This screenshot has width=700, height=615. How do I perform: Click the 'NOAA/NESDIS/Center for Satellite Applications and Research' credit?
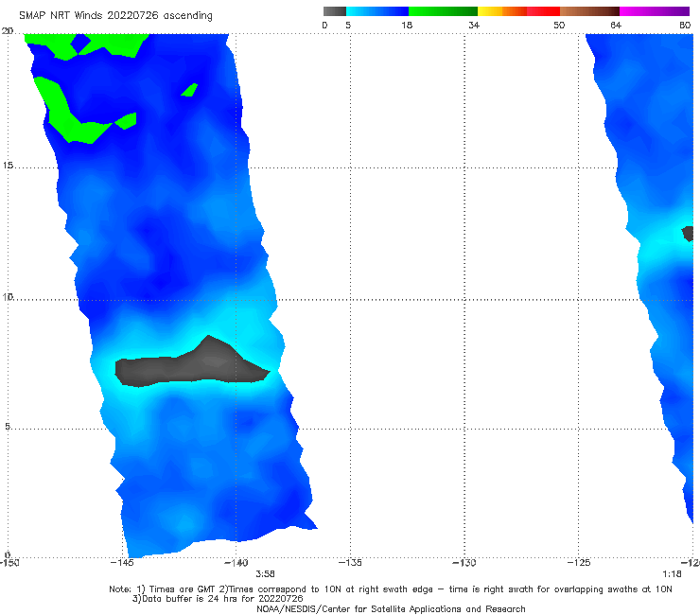point(391,609)
